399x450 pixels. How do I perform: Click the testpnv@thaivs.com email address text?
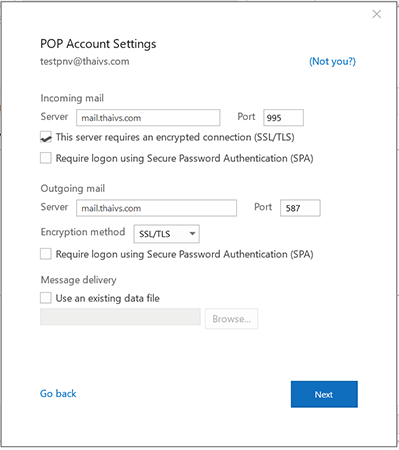tap(85, 62)
